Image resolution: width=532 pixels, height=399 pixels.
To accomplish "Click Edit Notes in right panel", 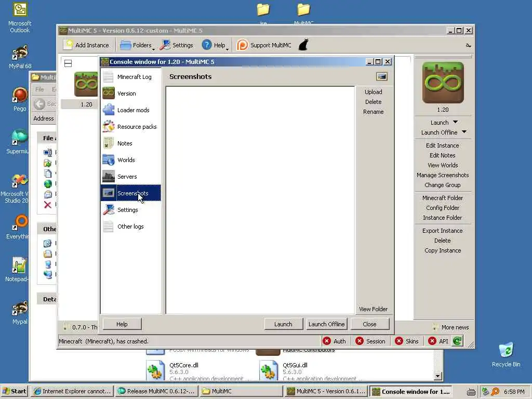I will tap(443, 155).
